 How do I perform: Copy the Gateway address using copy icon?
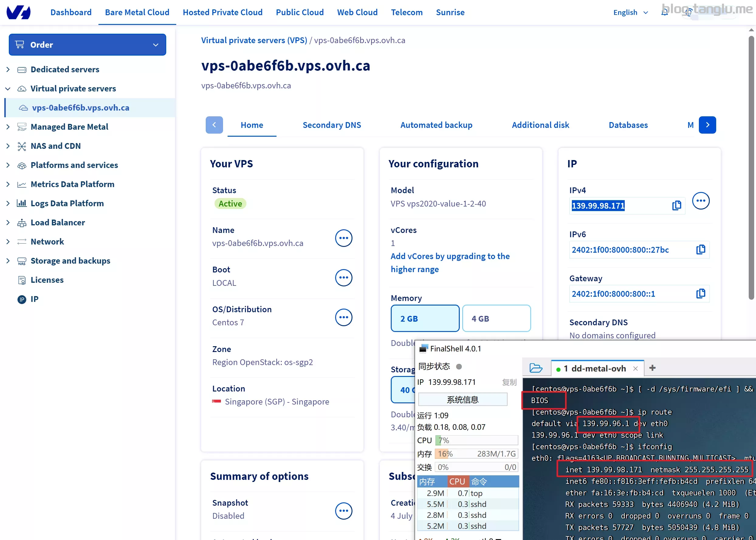tap(700, 294)
